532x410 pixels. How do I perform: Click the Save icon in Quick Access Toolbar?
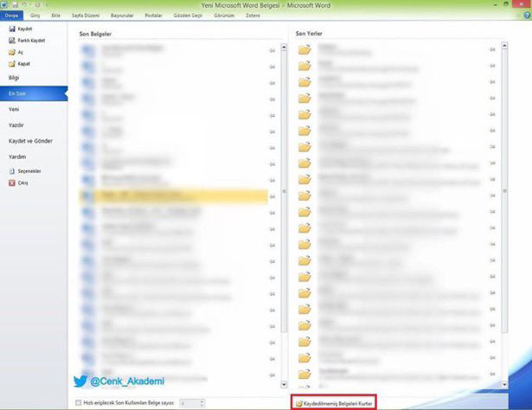(16, 4)
